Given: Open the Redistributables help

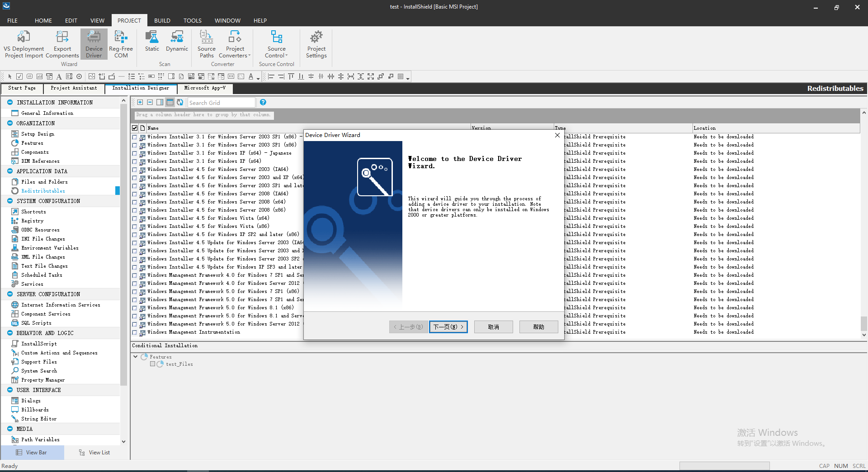Looking at the screenshot, I should tap(263, 102).
